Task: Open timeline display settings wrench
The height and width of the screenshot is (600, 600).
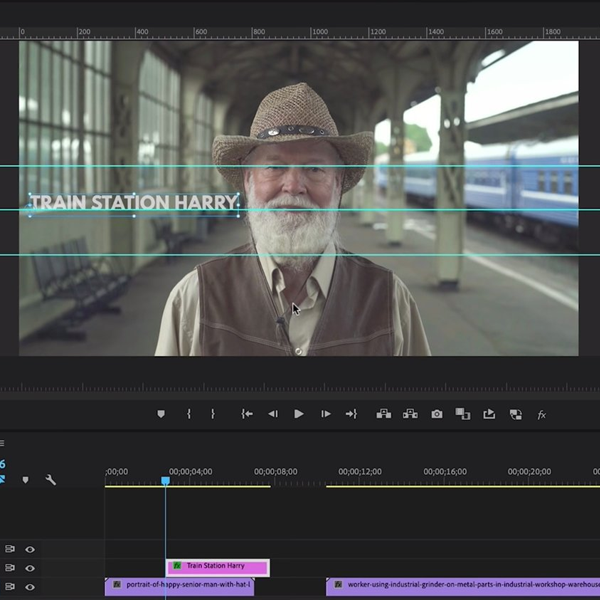Action: [x=51, y=480]
